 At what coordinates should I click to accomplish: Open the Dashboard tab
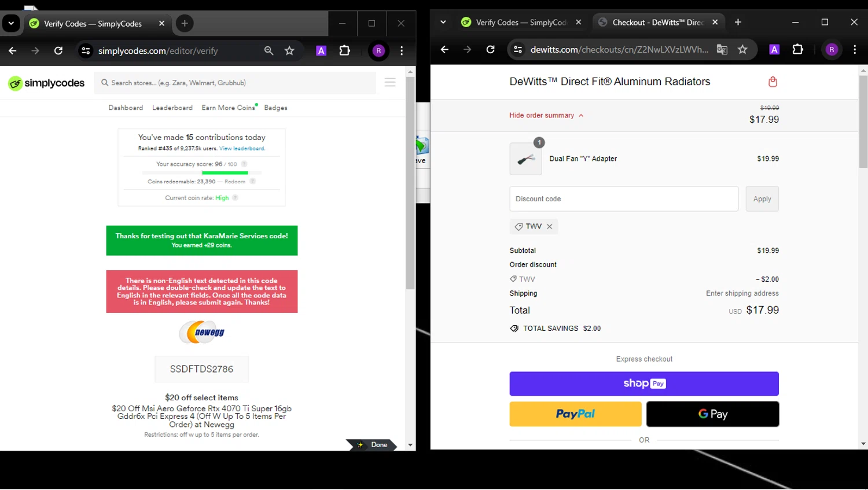[x=126, y=108]
